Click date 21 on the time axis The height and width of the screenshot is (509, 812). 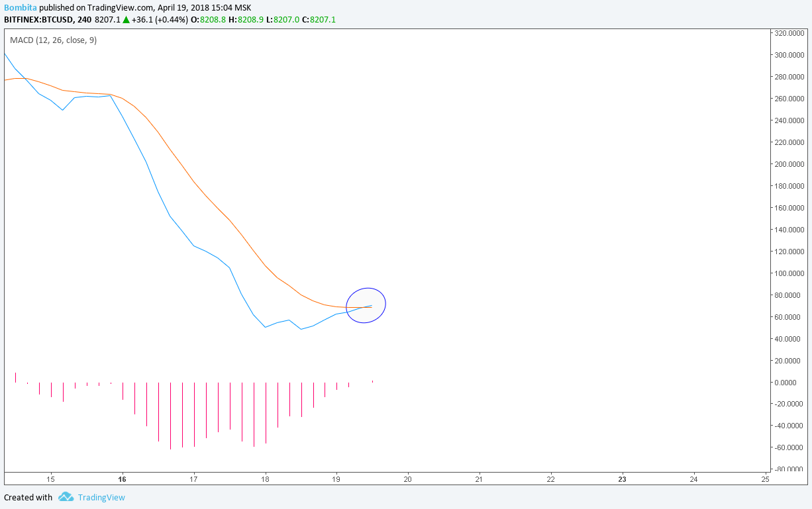(479, 479)
